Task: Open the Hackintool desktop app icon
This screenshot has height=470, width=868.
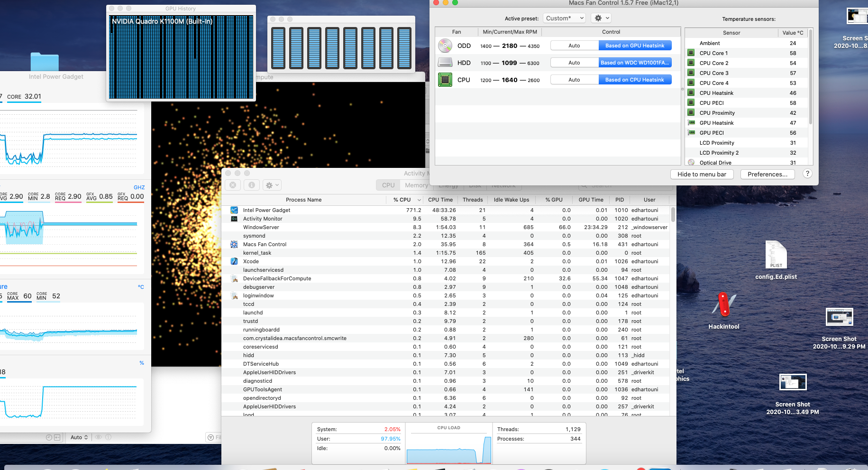Action: click(x=724, y=304)
